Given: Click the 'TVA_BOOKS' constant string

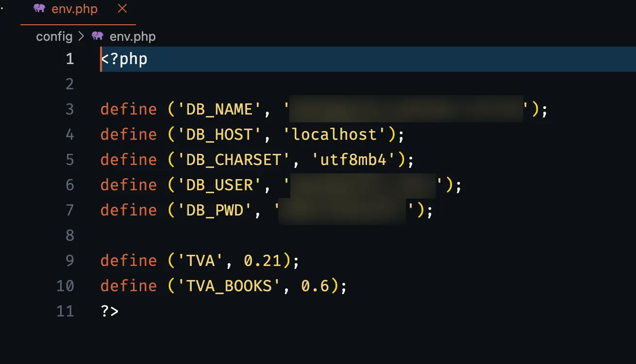Looking at the screenshot, I should [x=229, y=286].
